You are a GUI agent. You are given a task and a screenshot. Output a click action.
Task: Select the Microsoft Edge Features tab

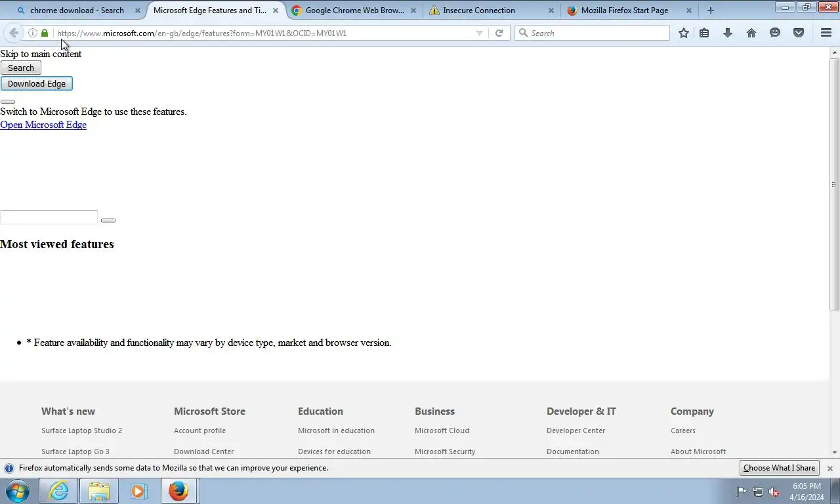pos(210,10)
